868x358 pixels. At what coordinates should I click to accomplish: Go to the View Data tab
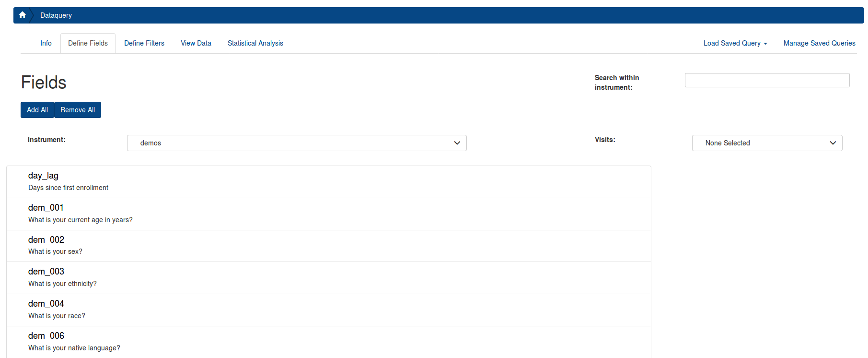pyautogui.click(x=196, y=43)
